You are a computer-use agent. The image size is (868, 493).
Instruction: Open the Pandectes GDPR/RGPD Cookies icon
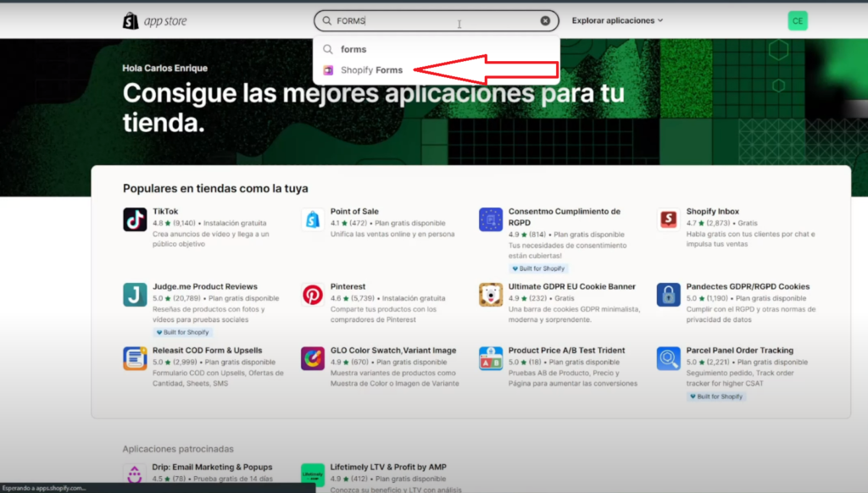(668, 295)
